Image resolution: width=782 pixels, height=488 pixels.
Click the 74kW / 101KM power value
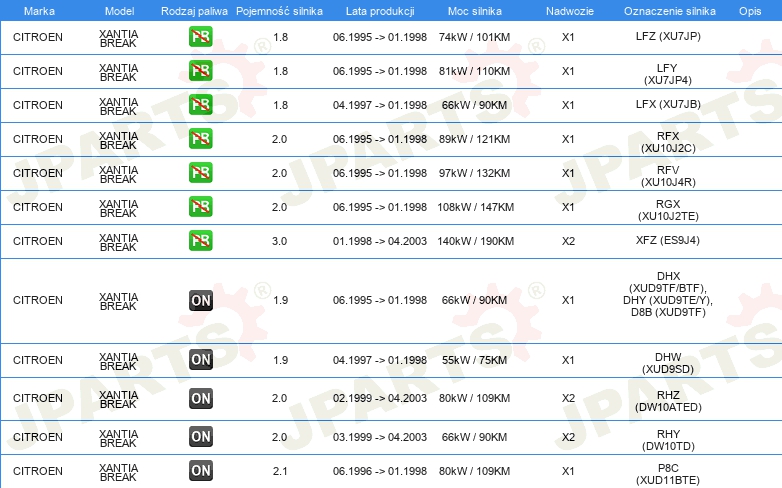(474, 37)
